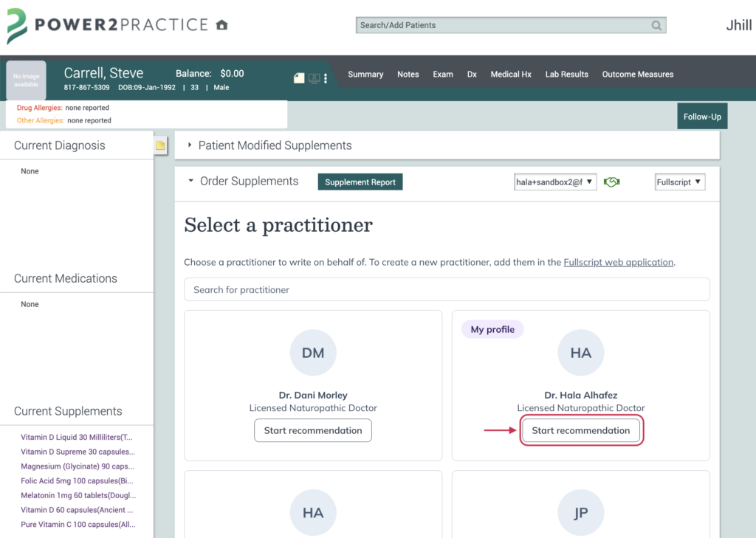The image size is (756, 538).
Task: Open the three-dot patient options menu
Action: (x=326, y=78)
